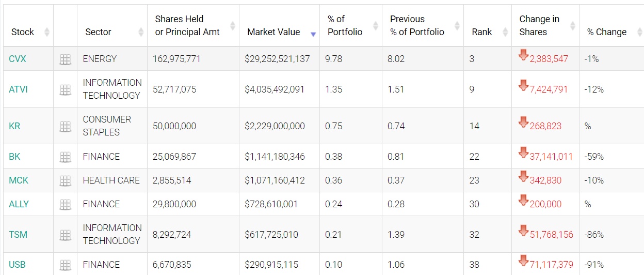Viewport: 644px width, 275px height.
Task: Open the table icon beside ATVI
Action: tap(65, 90)
